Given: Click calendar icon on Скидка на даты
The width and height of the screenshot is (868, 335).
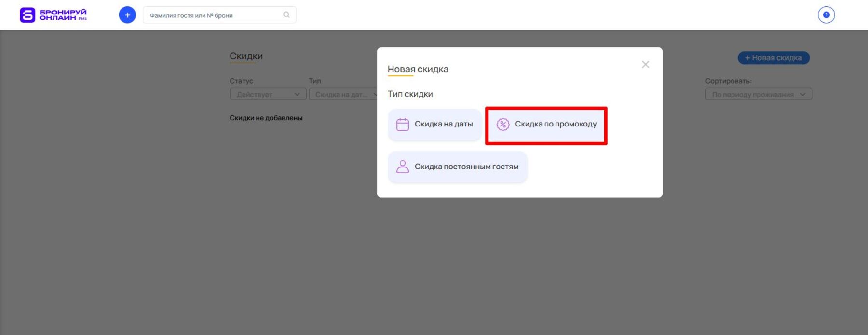Looking at the screenshot, I should click(402, 125).
